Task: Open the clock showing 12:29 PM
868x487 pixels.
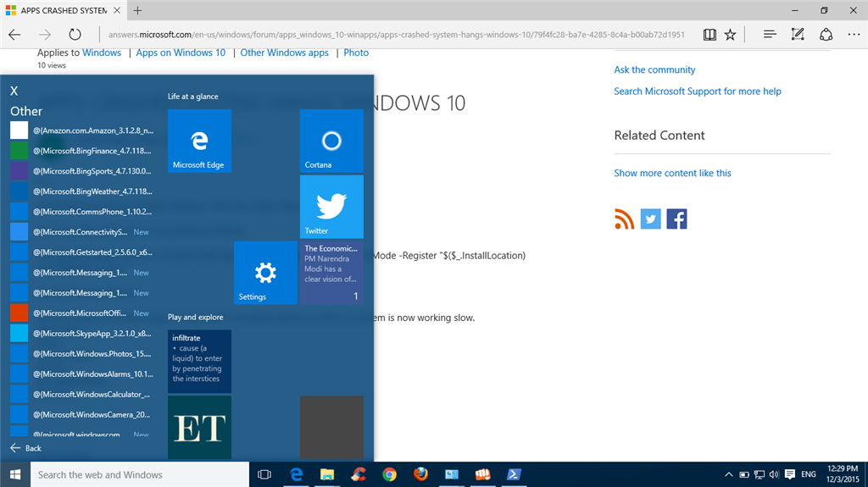Action: pyautogui.click(x=843, y=474)
